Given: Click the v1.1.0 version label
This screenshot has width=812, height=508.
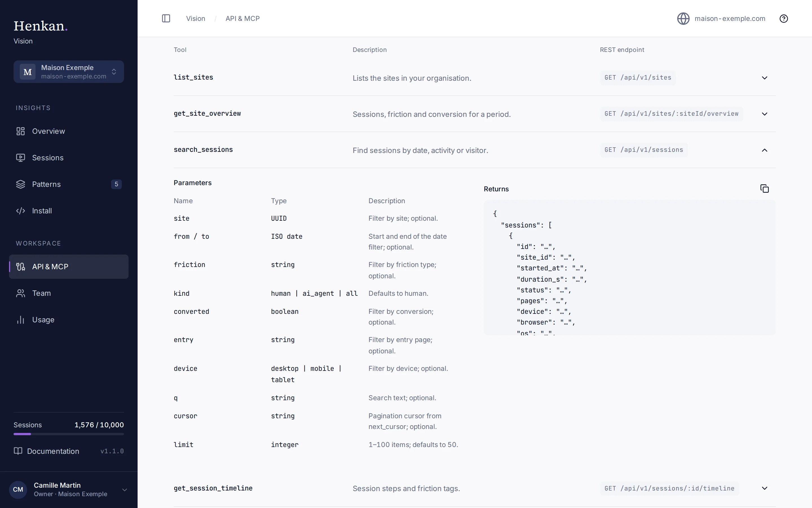Looking at the screenshot, I should 112,451.
